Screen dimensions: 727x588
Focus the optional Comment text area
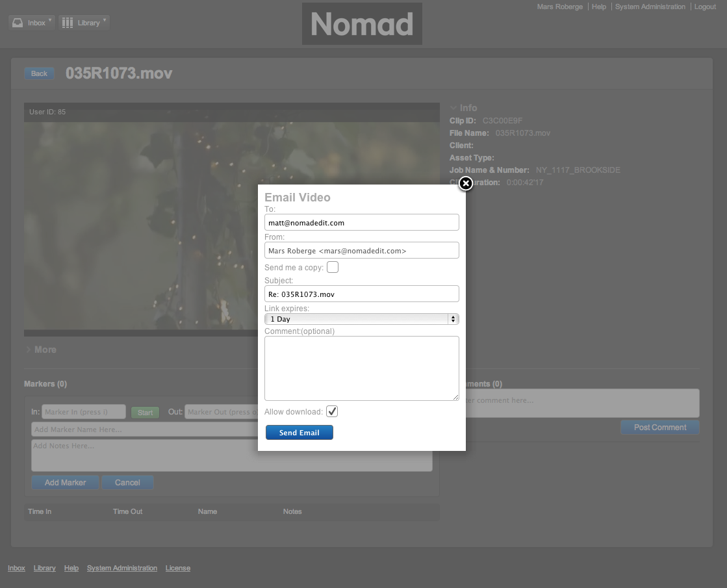tap(361, 368)
